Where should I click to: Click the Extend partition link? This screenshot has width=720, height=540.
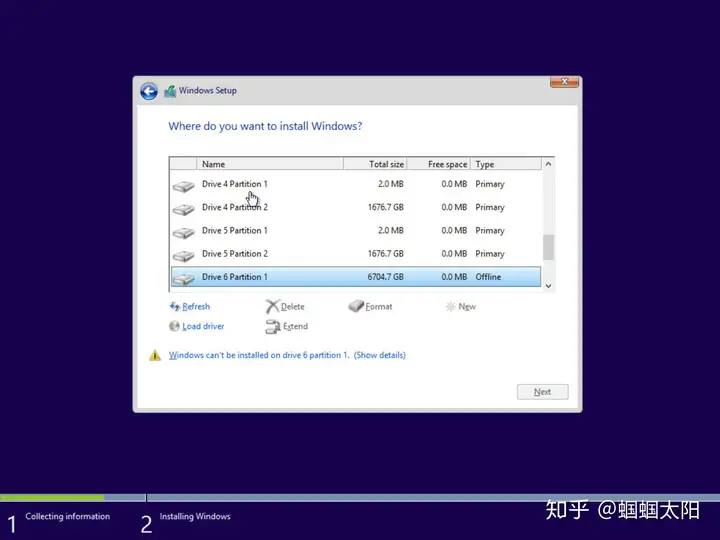tap(295, 326)
